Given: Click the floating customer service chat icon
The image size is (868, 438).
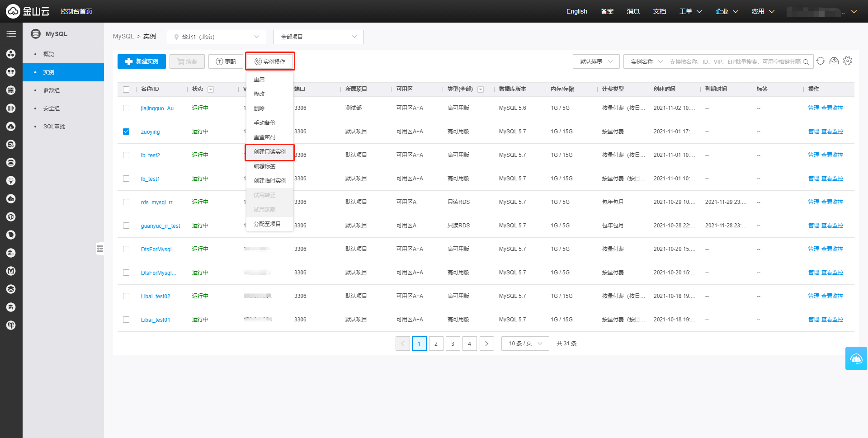Looking at the screenshot, I should coord(856,358).
